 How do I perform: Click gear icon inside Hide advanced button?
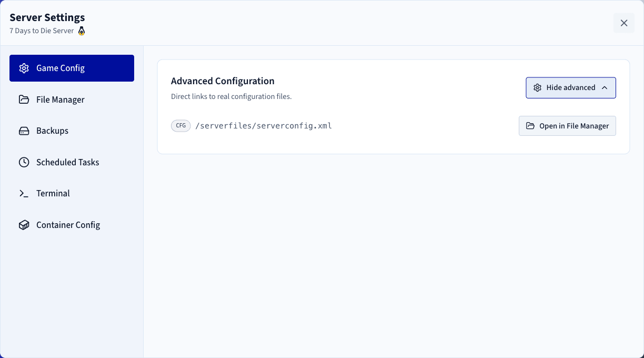click(x=537, y=88)
